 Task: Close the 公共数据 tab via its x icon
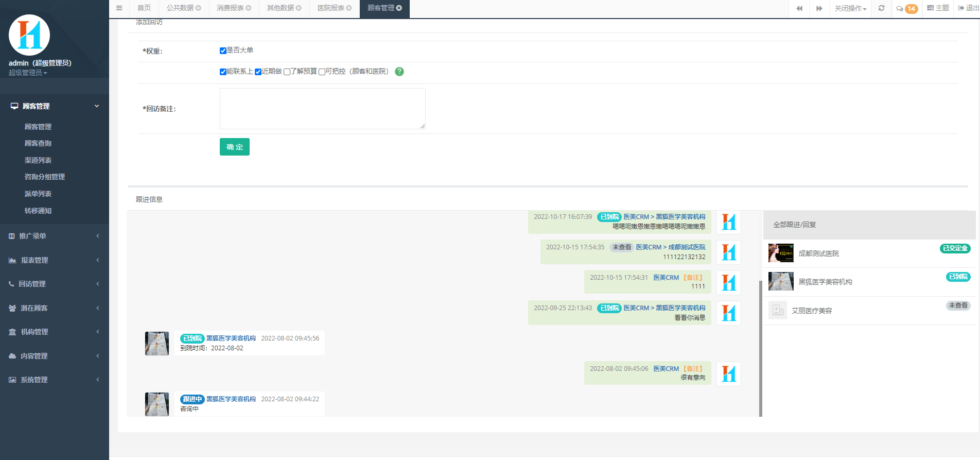pos(199,8)
